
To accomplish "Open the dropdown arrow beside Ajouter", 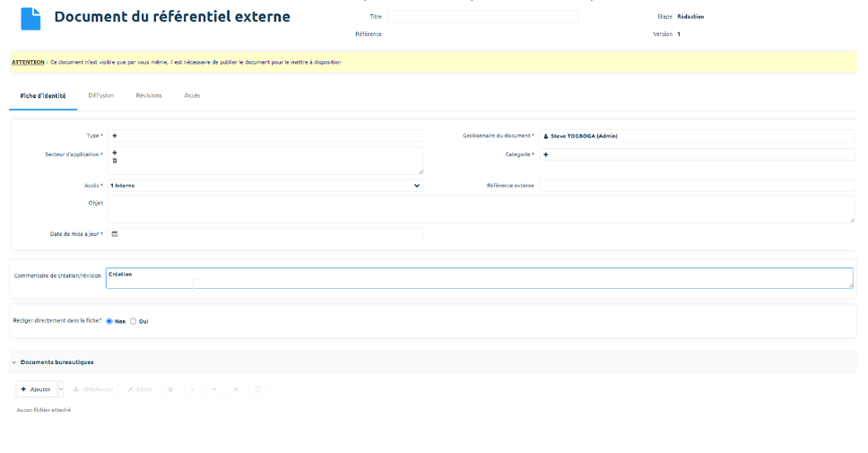I will 61,389.
